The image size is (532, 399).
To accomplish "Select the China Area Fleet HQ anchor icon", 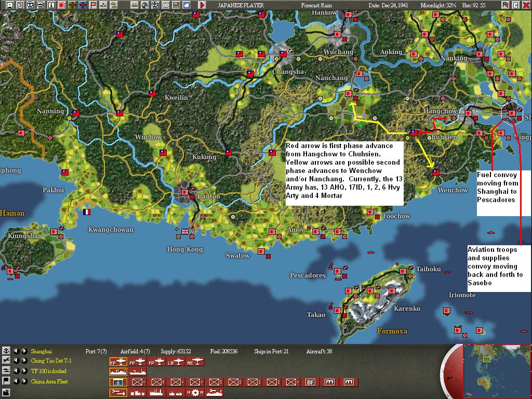I will (118, 382).
